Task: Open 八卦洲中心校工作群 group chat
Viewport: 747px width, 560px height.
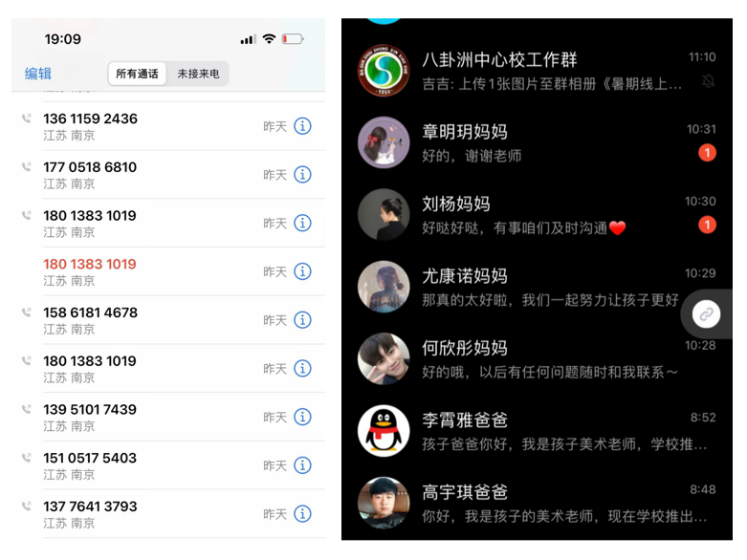Action: point(537,71)
